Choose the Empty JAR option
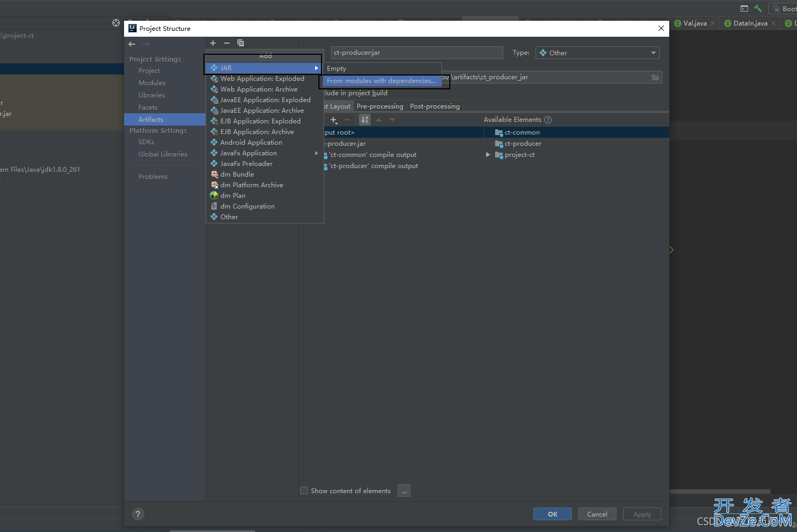 click(x=382, y=69)
